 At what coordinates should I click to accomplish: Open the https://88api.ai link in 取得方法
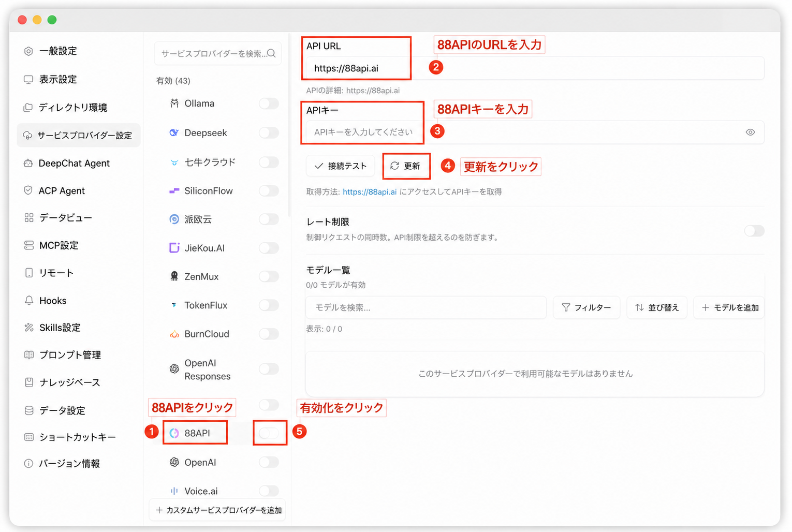370,192
